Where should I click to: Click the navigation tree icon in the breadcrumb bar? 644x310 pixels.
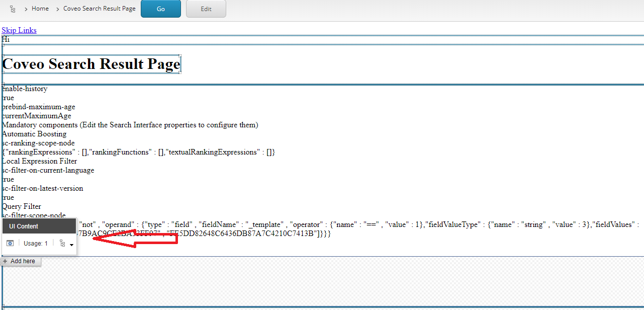point(13,9)
